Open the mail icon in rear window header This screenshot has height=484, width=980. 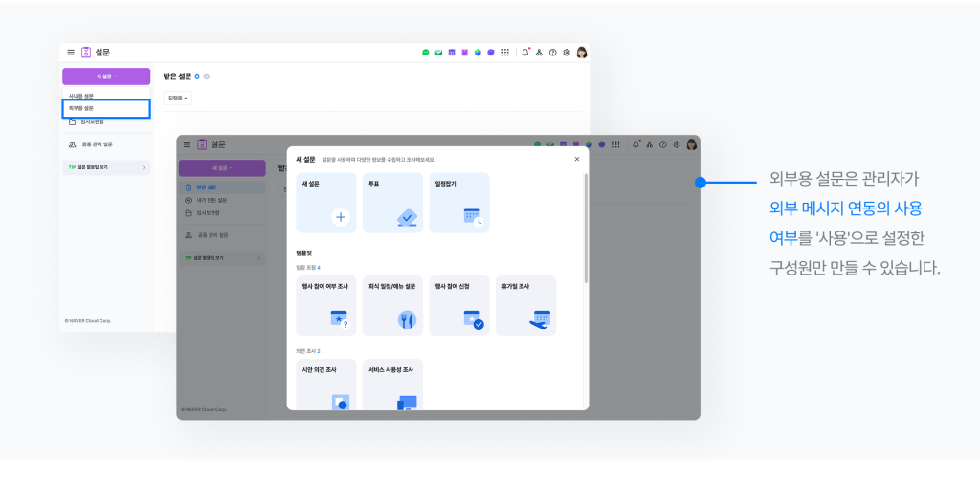438,53
